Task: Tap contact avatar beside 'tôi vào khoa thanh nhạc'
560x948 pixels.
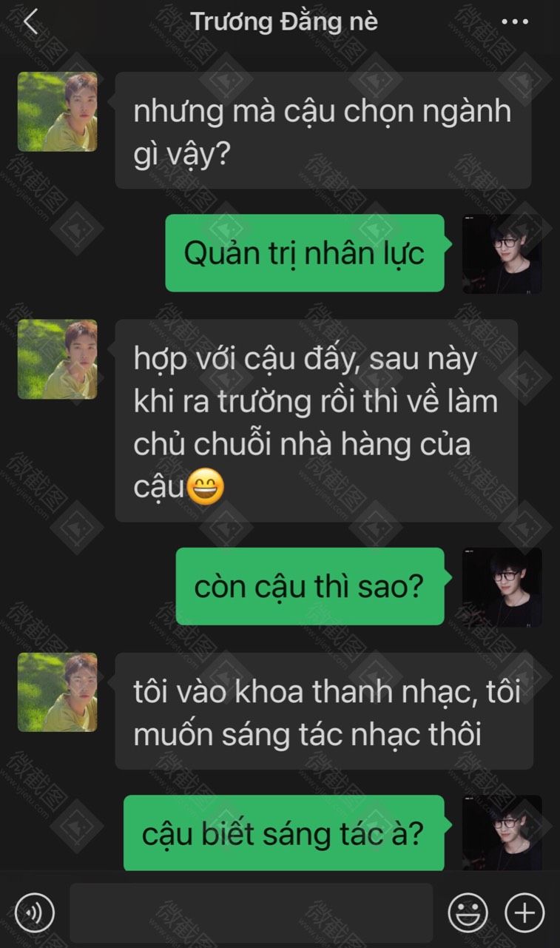Action: click(x=57, y=692)
